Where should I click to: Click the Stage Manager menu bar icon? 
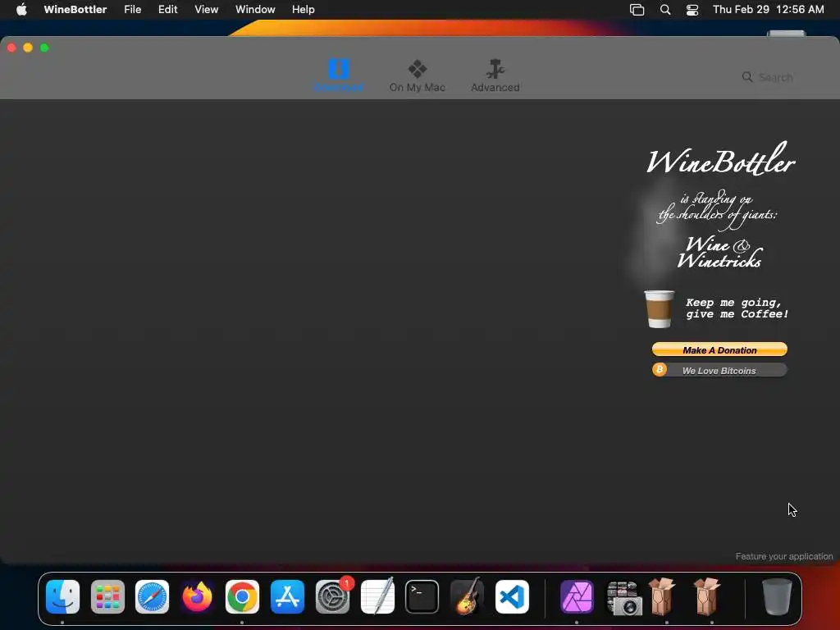637,9
